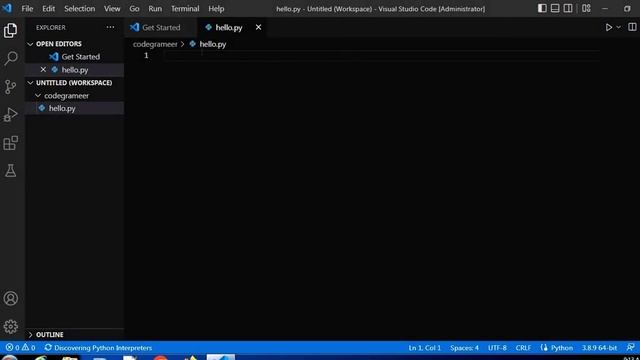Collapse the Untitled (Workspace) section
The width and height of the screenshot is (640, 360).
point(30,82)
